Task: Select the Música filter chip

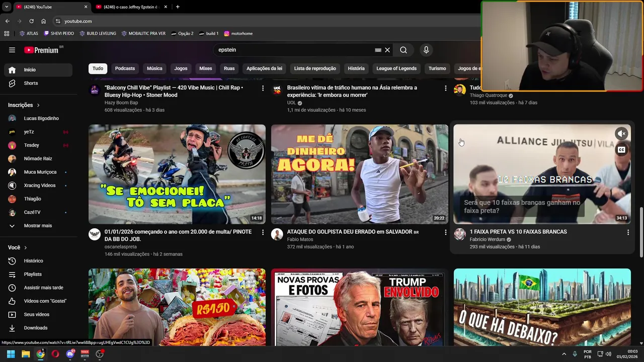Action: [x=154, y=68]
